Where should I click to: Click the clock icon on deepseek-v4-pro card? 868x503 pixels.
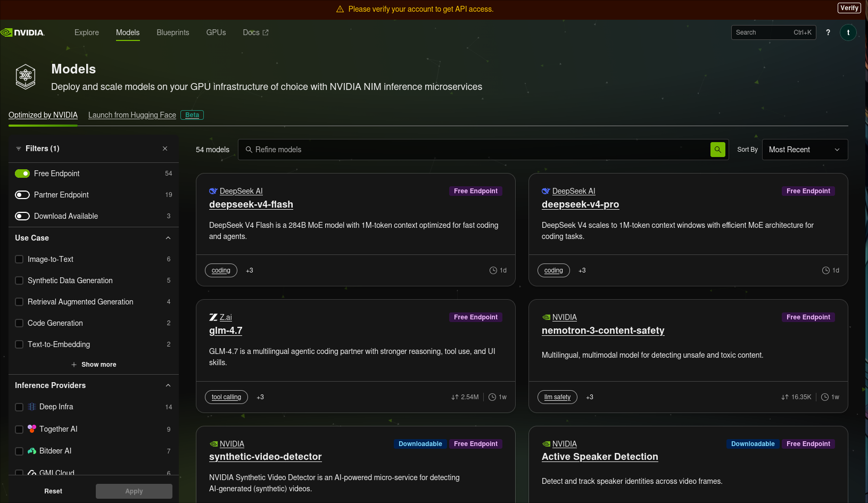click(826, 270)
